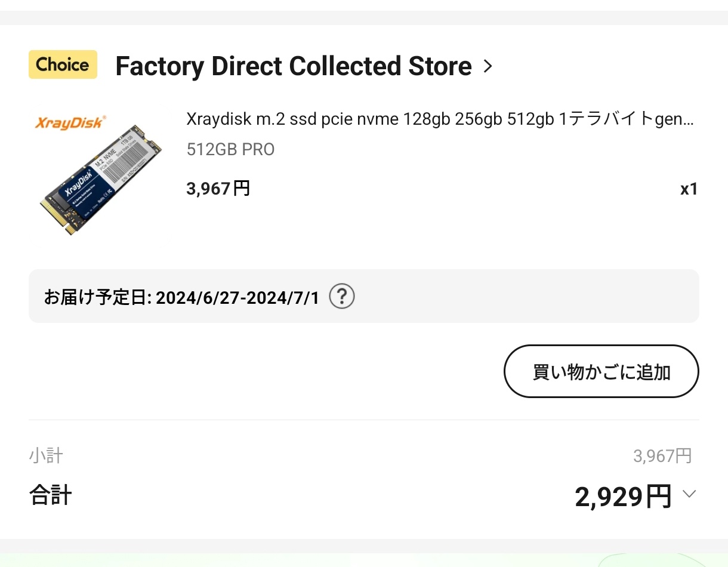The image size is (728, 567).
Task: Click the 小計 subtotal label
Action: pyautogui.click(x=46, y=456)
